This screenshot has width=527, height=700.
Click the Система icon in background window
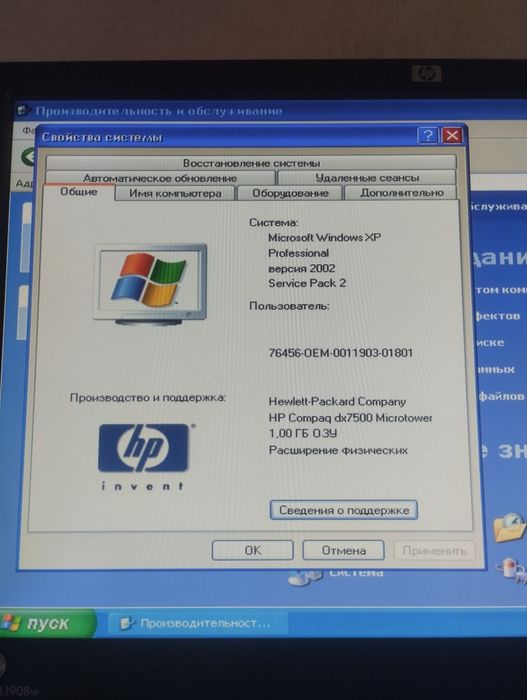pos(305,576)
